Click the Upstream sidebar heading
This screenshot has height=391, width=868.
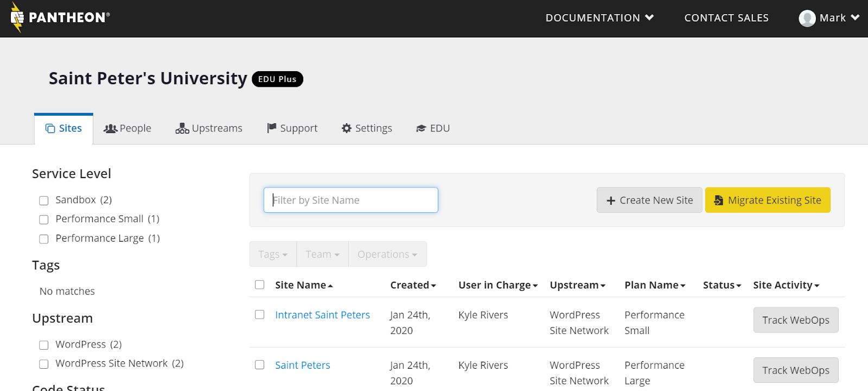coord(62,318)
